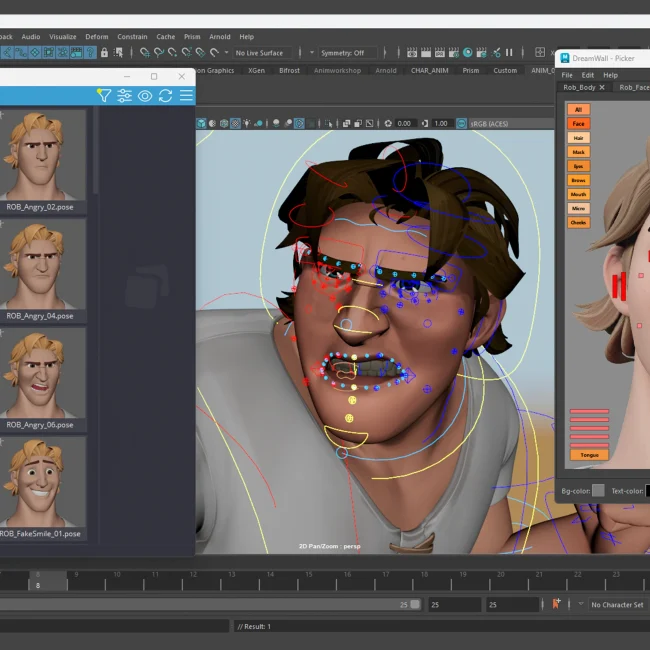Viewport: 650px width, 650px height.
Task: Click the gamma icon beside 1.00
Action: coord(425,123)
